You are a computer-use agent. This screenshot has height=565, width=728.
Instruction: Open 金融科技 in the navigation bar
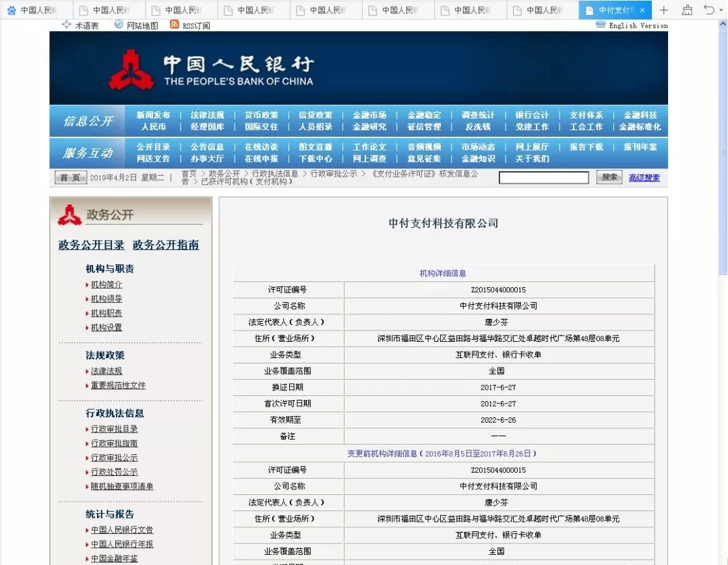[640, 115]
